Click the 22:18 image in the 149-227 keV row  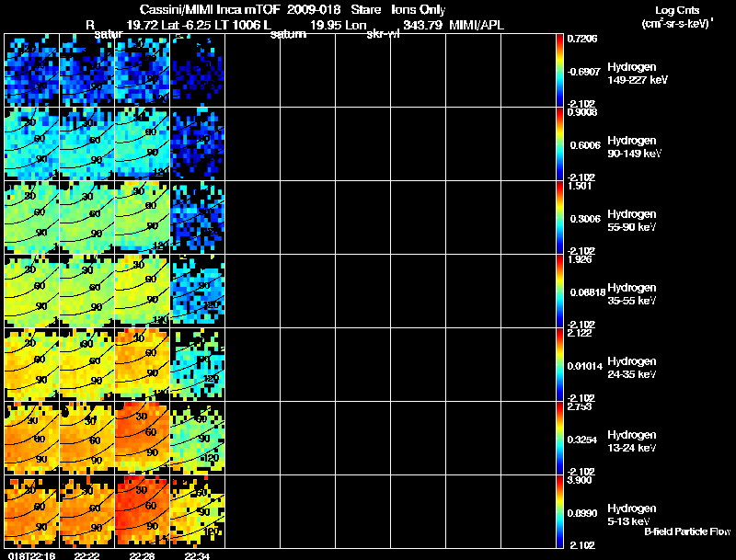coord(32,70)
